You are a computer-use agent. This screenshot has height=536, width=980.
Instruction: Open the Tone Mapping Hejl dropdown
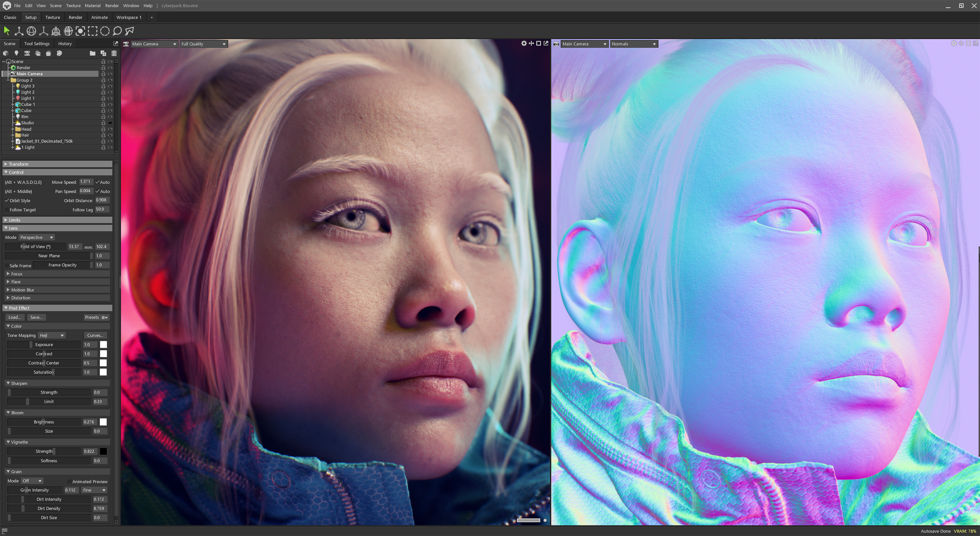tap(52, 335)
